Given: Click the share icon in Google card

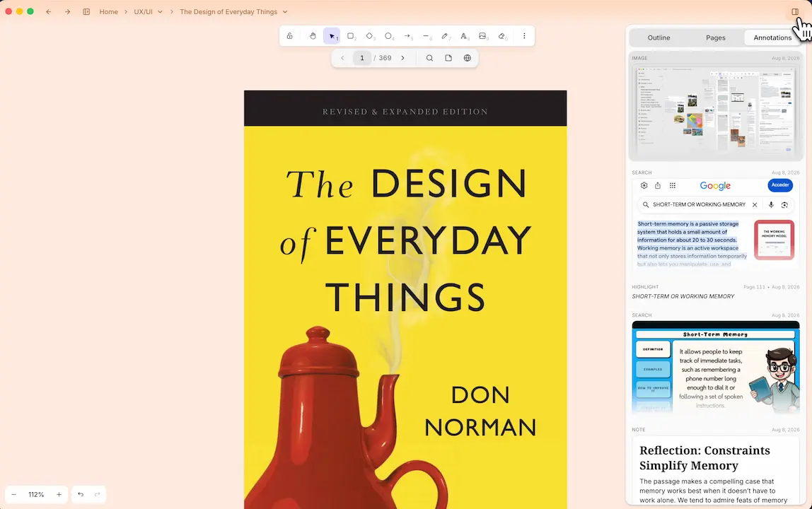Looking at the screenshot, I should (x=658, y=185).
